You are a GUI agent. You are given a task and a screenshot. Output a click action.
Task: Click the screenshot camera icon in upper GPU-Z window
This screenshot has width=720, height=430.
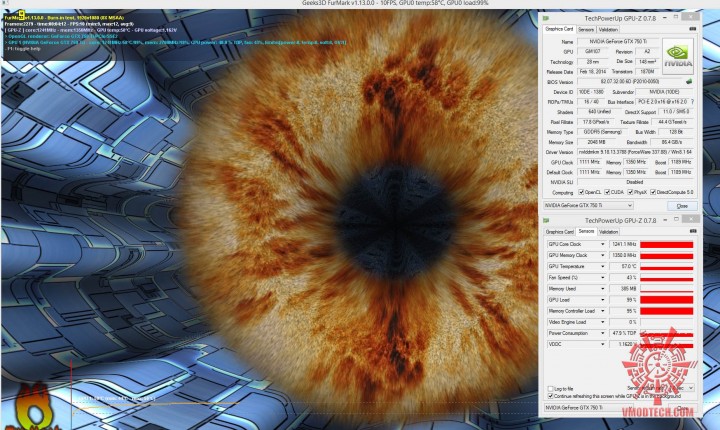click(692, 29)
